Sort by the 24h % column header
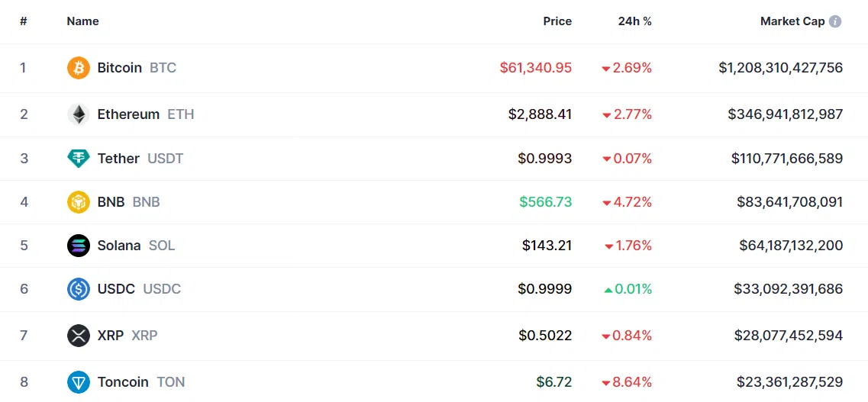Image resolution: width=868 pixels, height=402 pixels. 635,21
